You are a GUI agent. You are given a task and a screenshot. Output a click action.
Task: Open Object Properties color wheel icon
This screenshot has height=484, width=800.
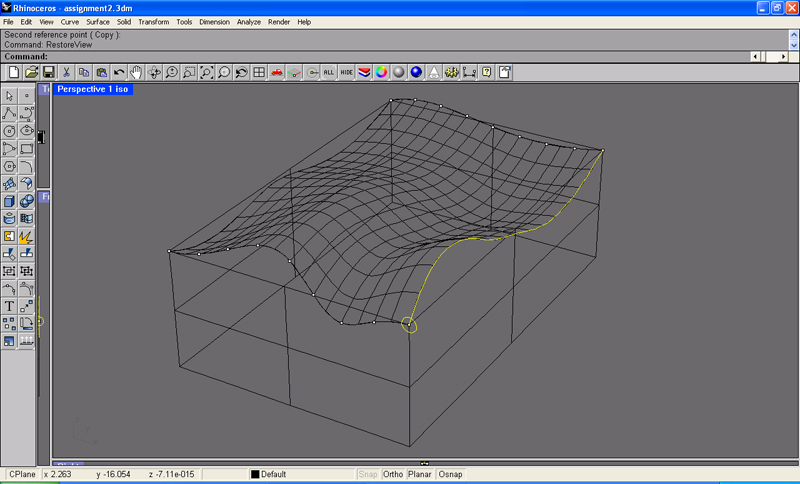click(x=382, y=72)
